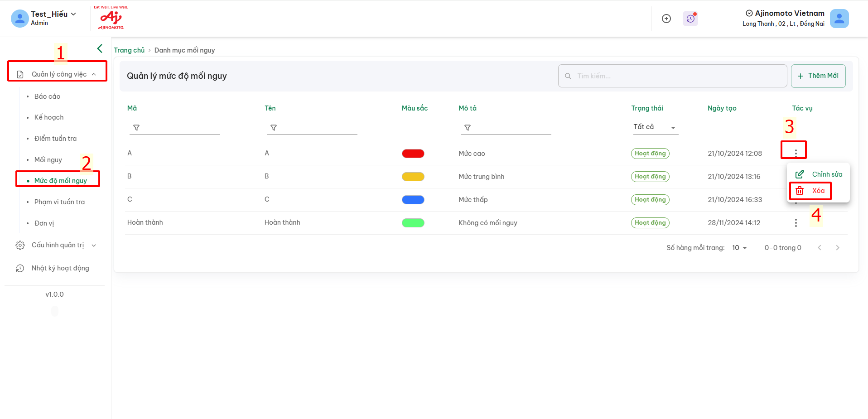Image resolution: width=868 pixels, height=419 pixels.
Task: Open the three-dot actions menu for Hoàn thành row
Action: pos(796,223)
